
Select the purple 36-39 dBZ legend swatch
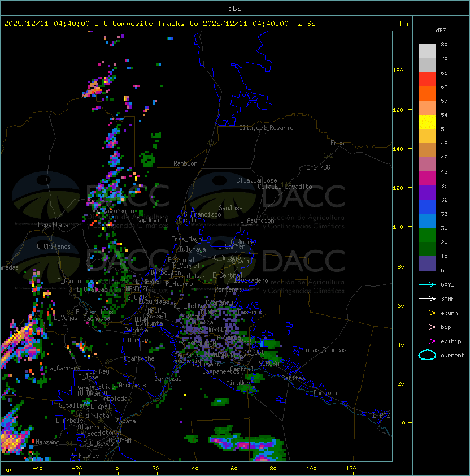427,192
